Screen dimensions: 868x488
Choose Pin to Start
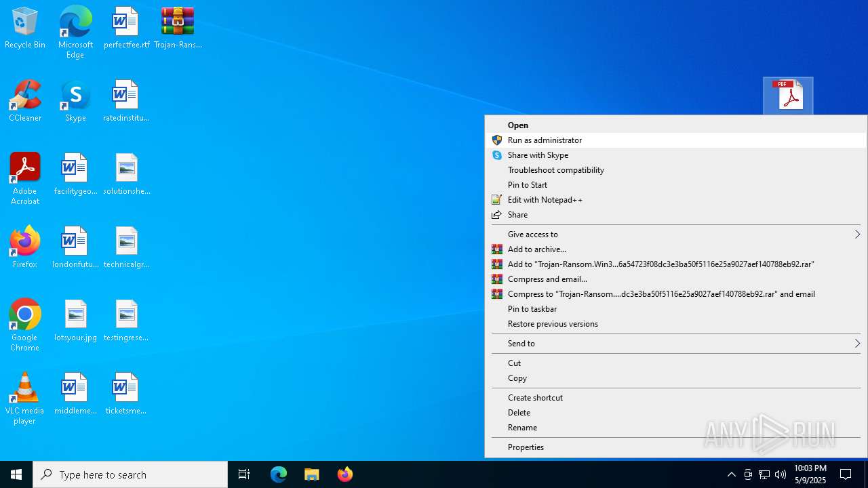pos(676,185)
